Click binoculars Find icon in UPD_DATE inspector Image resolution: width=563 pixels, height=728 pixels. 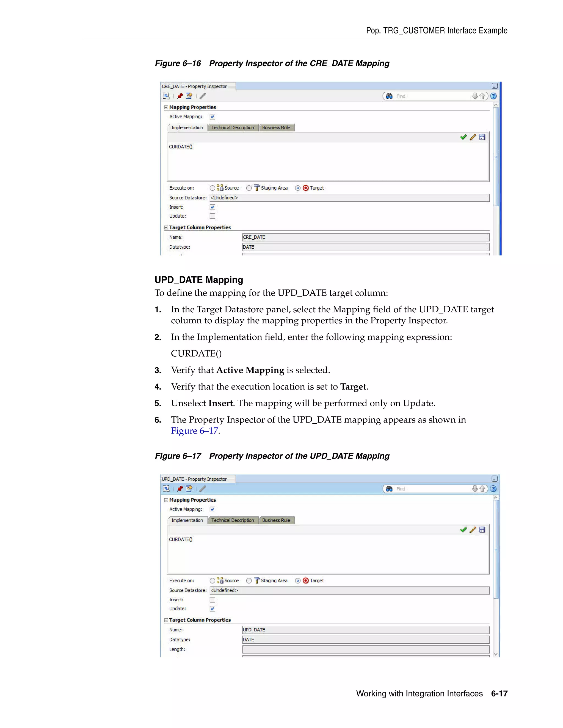[389, 489]
